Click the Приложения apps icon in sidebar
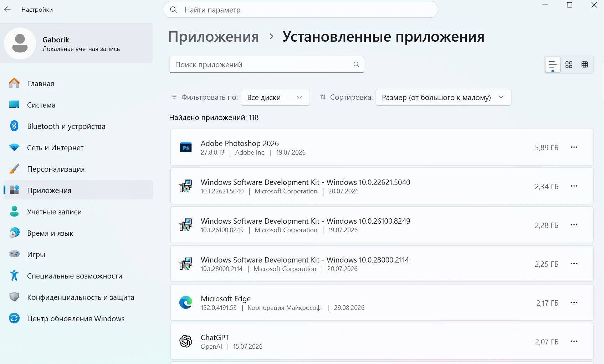Image resolution: width=604 pixels, height=364 pixels. coord(14,190)
